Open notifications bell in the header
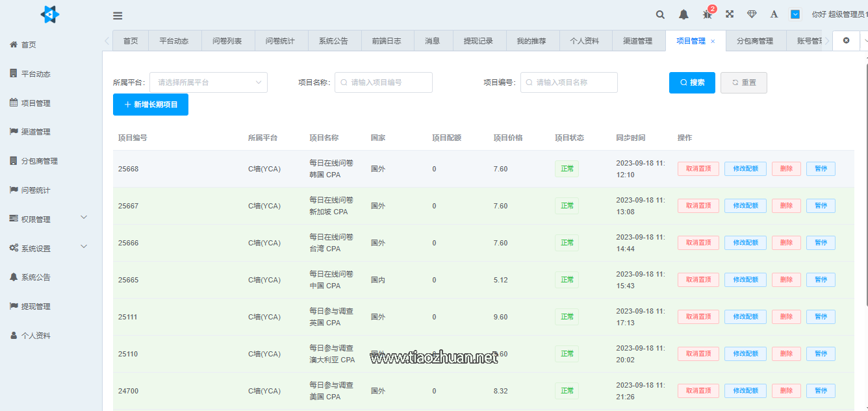 point(683,14)
